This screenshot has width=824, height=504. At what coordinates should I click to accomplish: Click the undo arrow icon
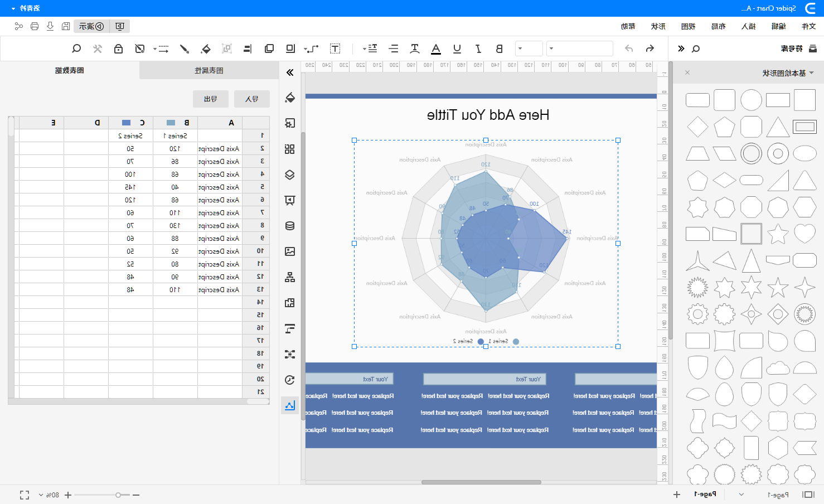tap(650, 49)
